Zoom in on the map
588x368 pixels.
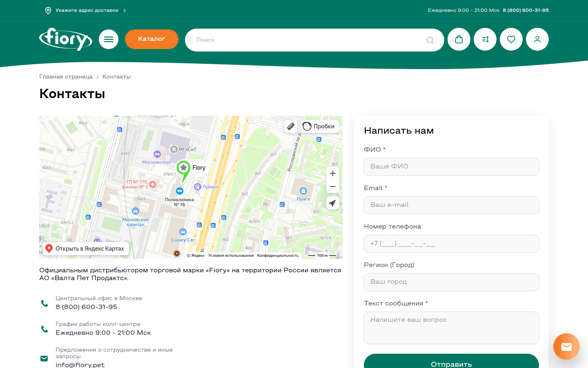click(x=333, y=173)
